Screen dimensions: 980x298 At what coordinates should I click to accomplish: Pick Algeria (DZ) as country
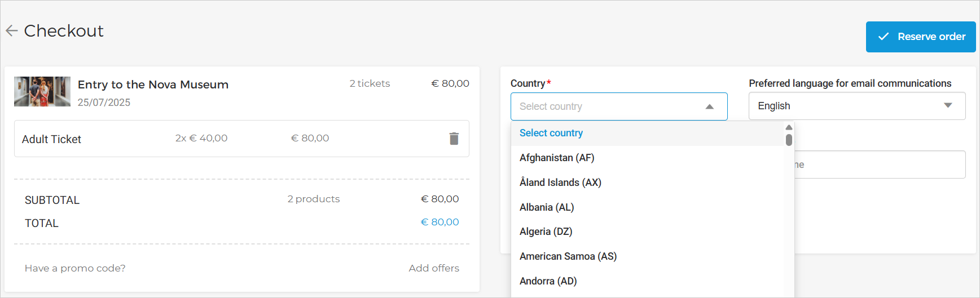pos(546,232)
